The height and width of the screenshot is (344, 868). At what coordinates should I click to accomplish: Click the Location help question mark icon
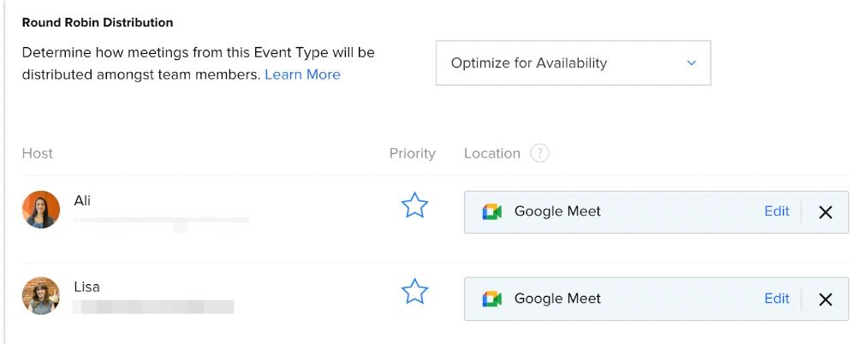pos(539,153)
